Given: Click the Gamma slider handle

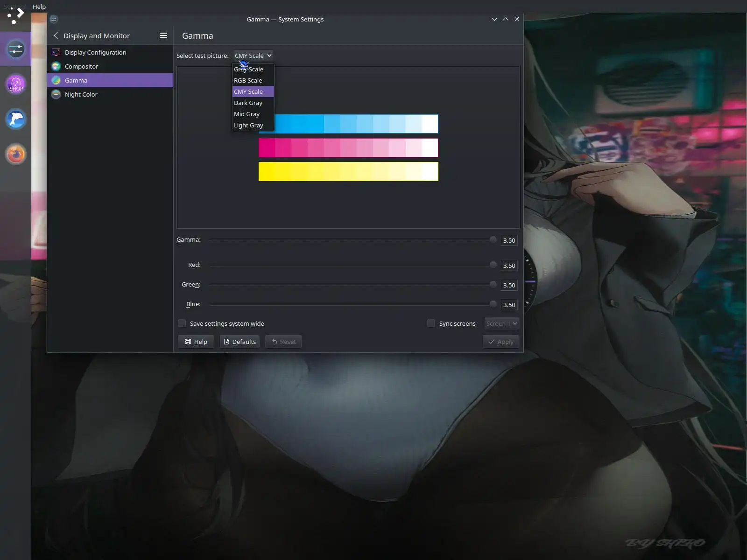Looking at the screenshot, I should (493, 239).
